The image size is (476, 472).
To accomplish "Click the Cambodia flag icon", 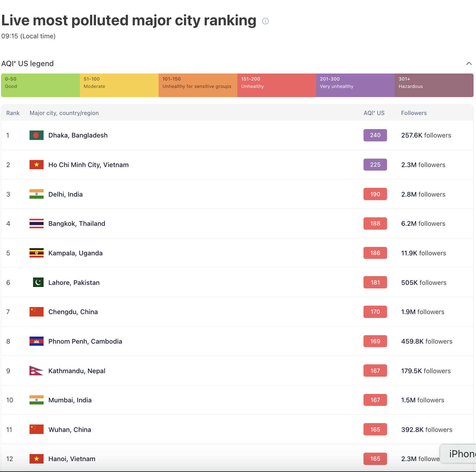I will tap(37, 342).
